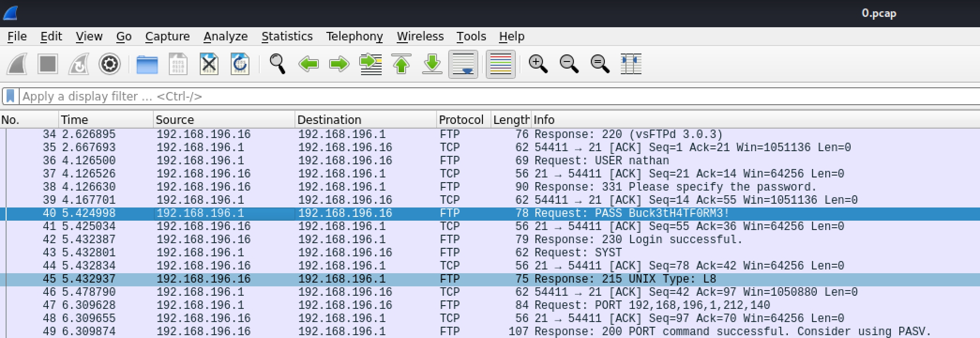Screen dimensions: 980x338
Task: Jump to the last packet
Action: (x=432, y=64)
